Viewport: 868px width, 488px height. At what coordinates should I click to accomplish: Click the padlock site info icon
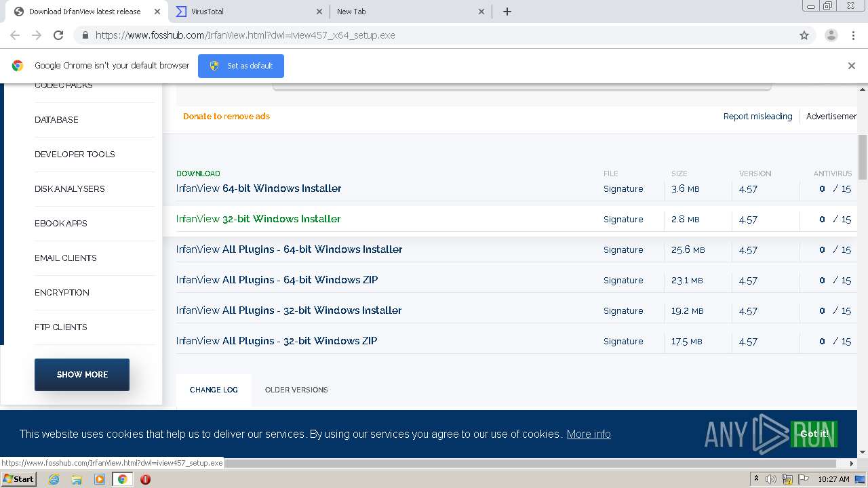click(x=85, y=35)
